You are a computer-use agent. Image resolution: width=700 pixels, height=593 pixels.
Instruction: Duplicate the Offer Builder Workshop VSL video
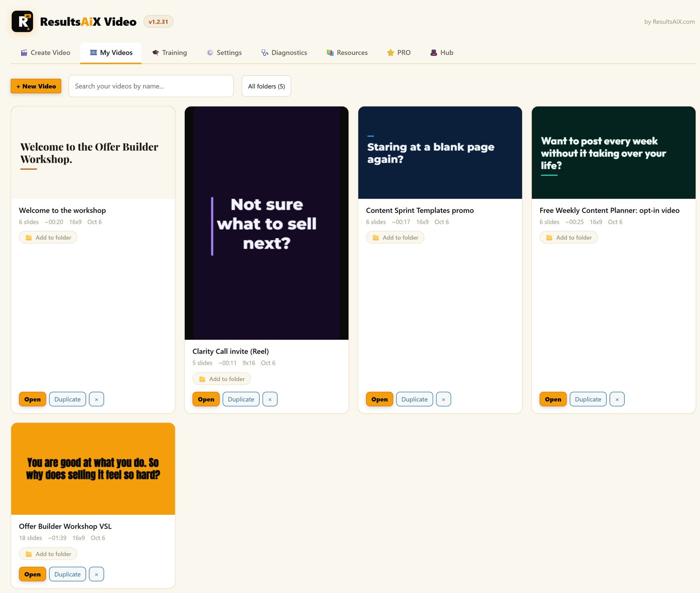coord(67,574)
